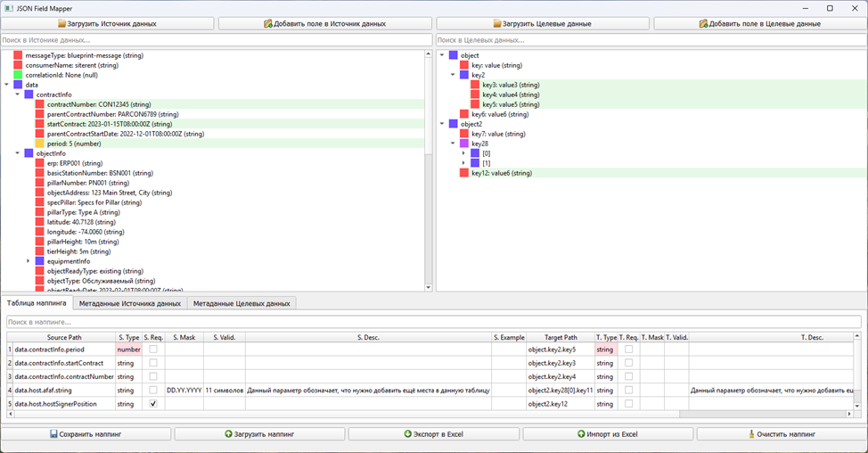Switch to Метаданные Источника данных tab
The height and width of the screenshot is (453, 868).
click(x=129, y=303)
